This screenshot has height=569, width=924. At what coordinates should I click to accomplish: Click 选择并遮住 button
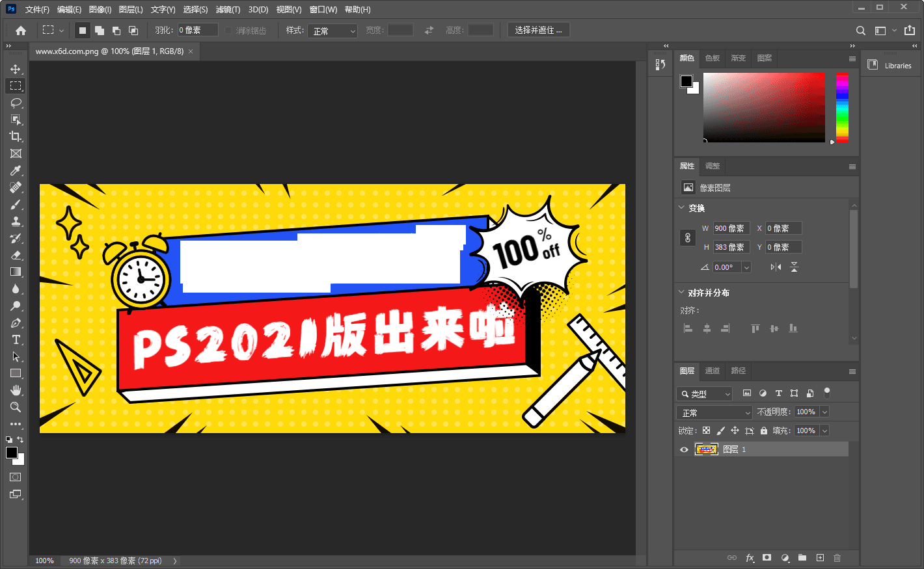coord(539,30)
